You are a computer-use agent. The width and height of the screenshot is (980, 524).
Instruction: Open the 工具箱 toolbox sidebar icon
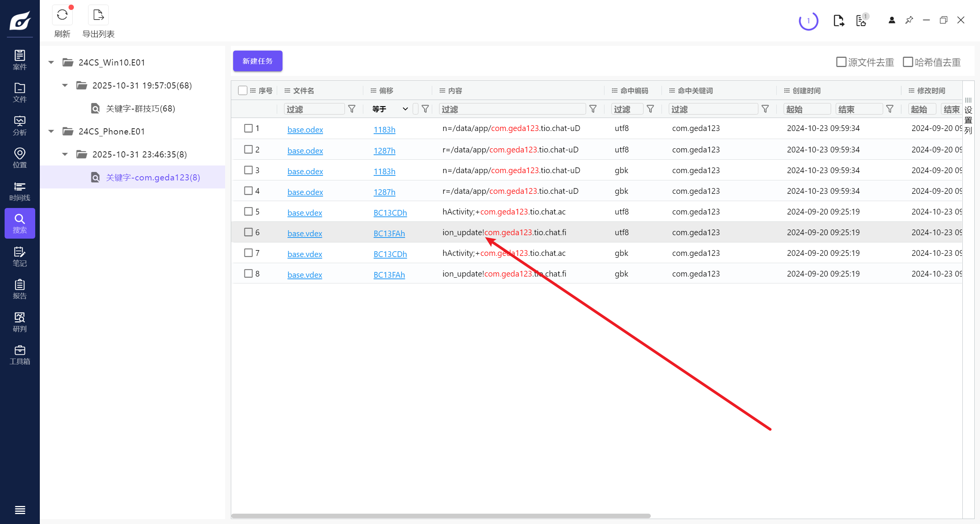click(20, 355)
